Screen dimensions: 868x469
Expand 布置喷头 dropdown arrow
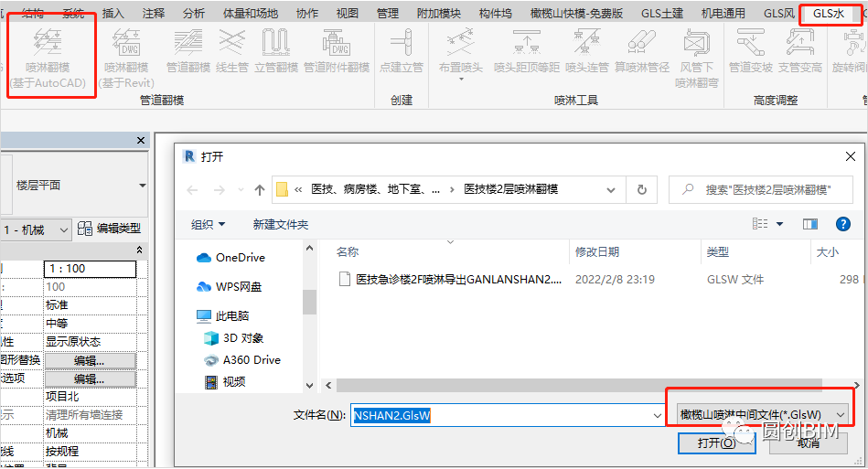461,80
